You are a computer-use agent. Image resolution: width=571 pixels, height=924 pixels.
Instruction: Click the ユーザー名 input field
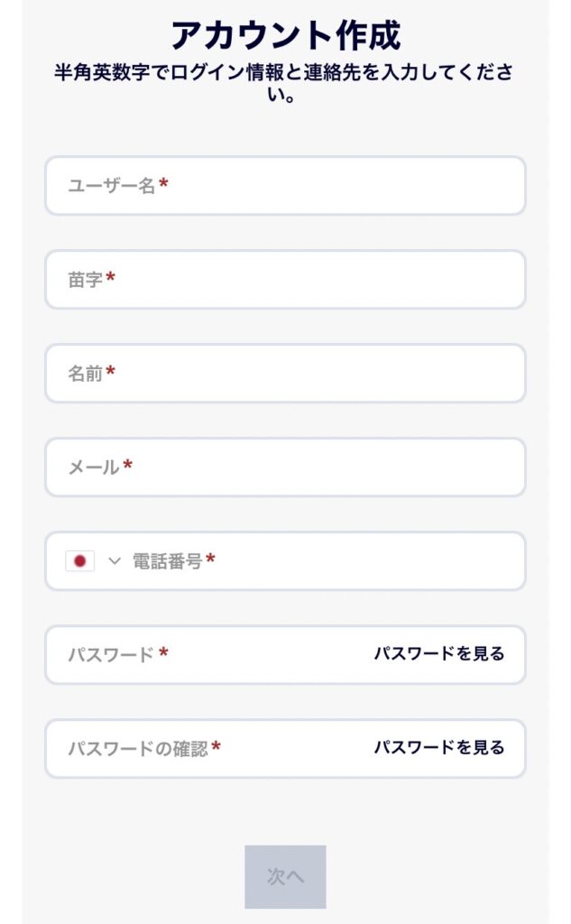[226, 185]
